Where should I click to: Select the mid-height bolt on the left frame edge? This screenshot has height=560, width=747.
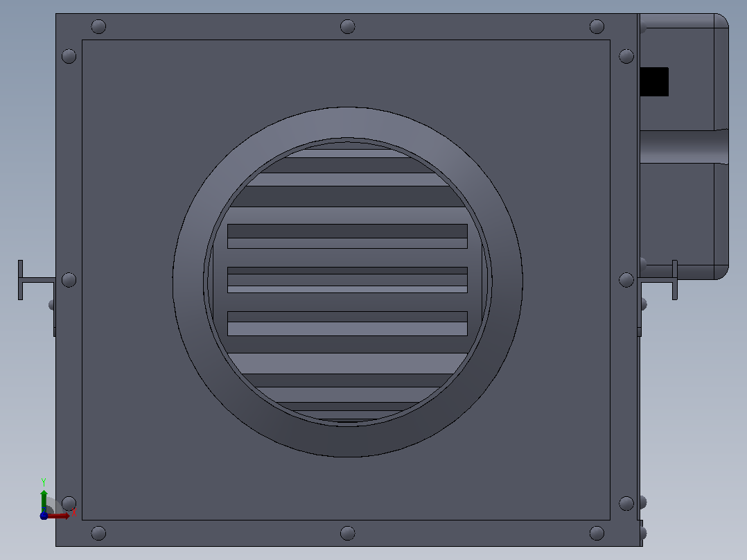(69, 280)
